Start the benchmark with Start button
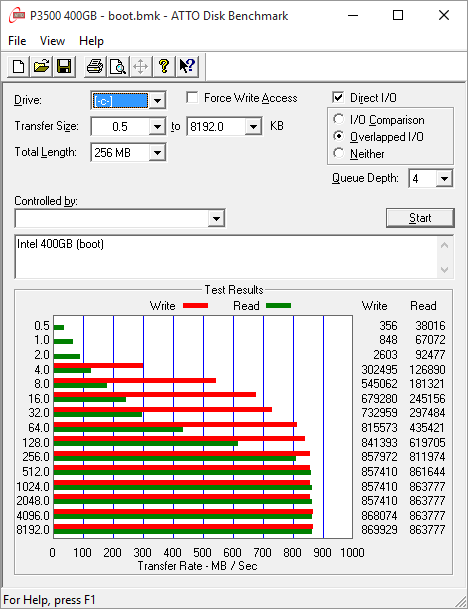Viewport: 468px width, 609px height. tap(420, 218)
